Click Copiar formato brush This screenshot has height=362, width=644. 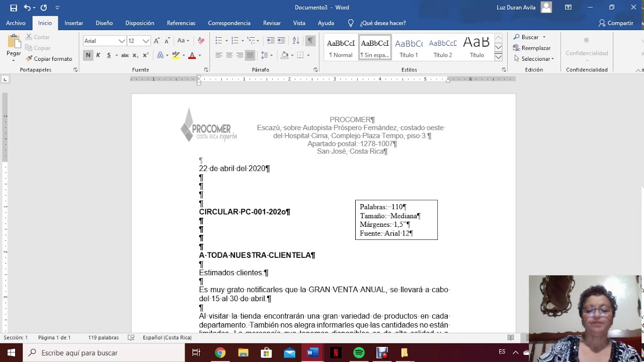click(49, 59)
